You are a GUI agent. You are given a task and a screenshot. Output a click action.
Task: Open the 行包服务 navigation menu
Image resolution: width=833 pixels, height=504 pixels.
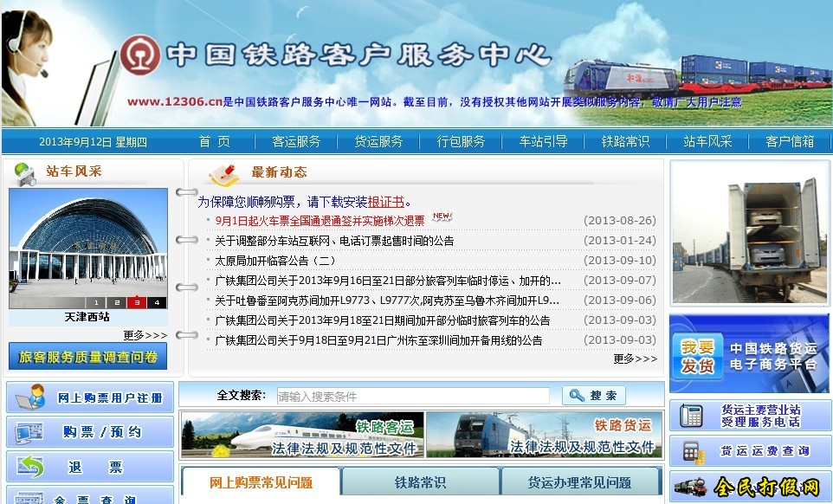pyautogui.click(x=462, y=141)
